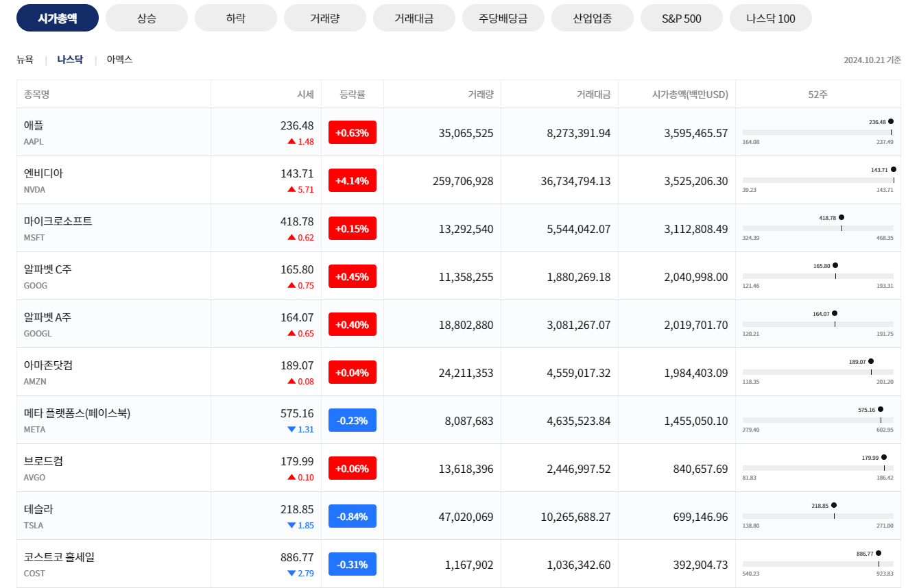919x588 pixels.
Task: Click the 52-week range bar for AAPL
Action: click(x=818, y=132)
